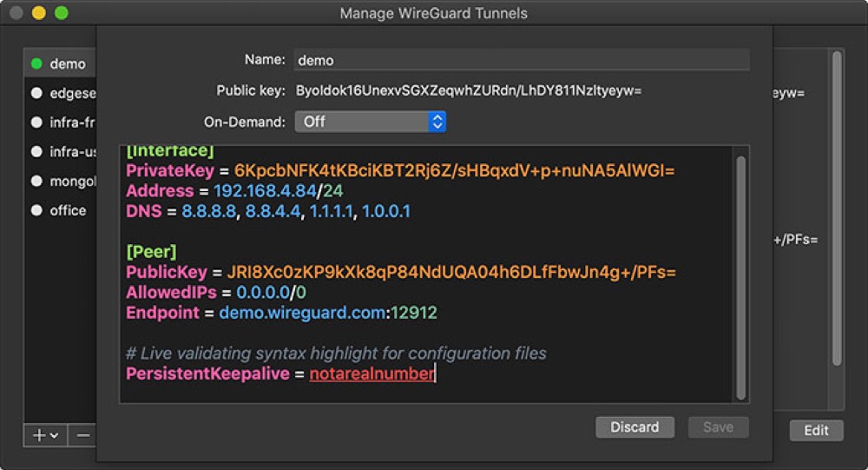Click the status dot beside office tunnel
The width and height of the screenshot is (868, 470).
coord(36,211)
